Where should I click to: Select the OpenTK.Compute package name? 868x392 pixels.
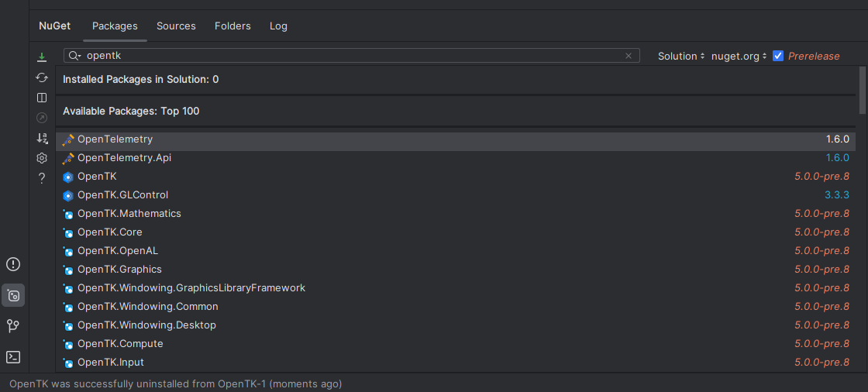click(x=120, y=344)
